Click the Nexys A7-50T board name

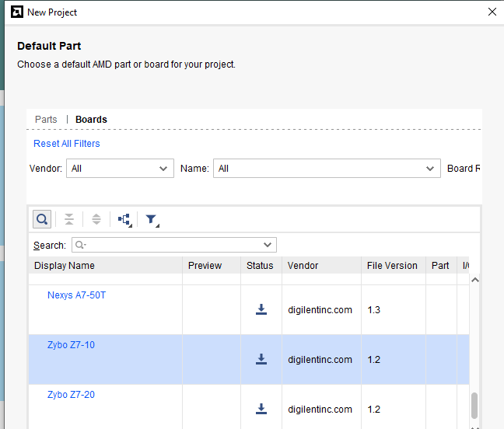click(x=76, y=295)
